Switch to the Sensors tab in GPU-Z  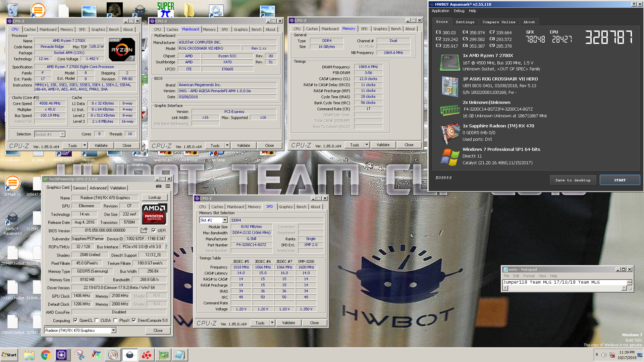[79, 188]
